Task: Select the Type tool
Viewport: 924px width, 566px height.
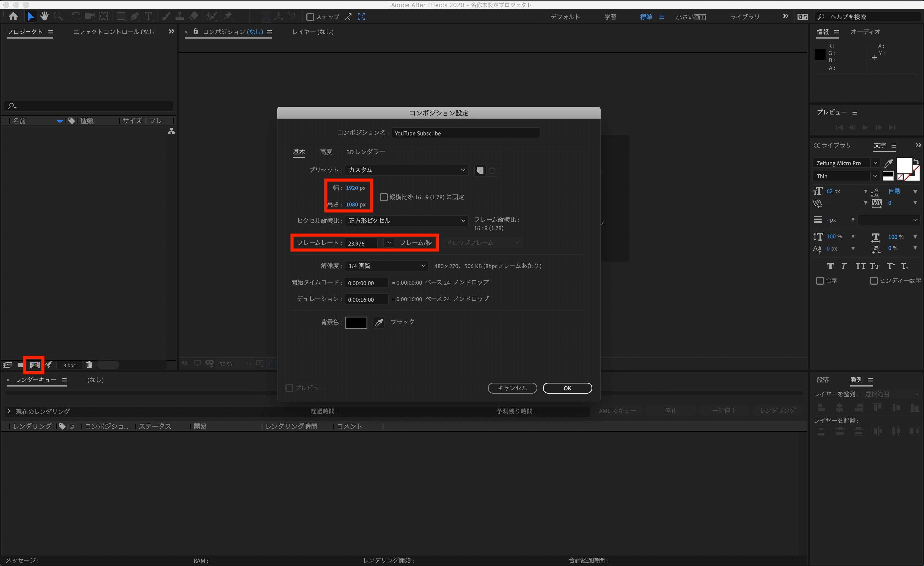Action: point(149,16)
